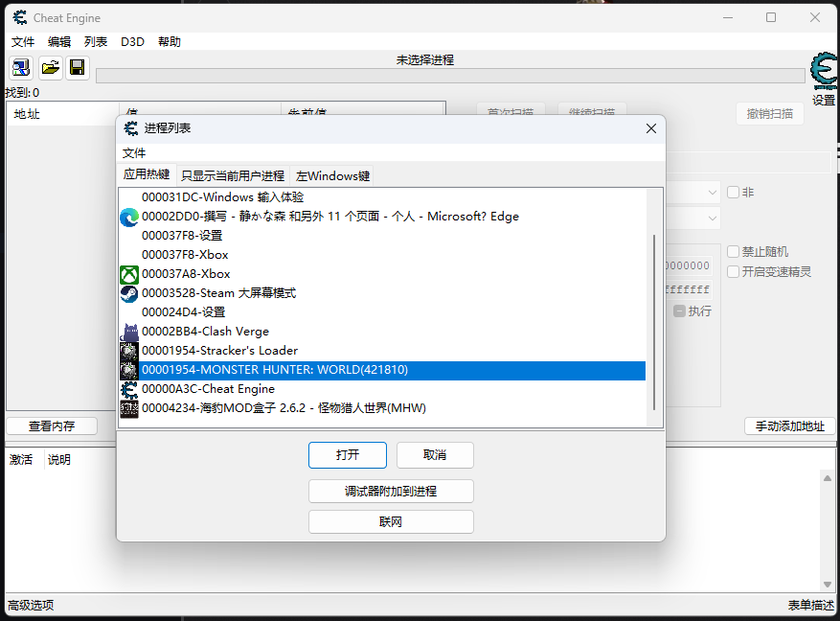Click the 打开 button

point(347,455)
